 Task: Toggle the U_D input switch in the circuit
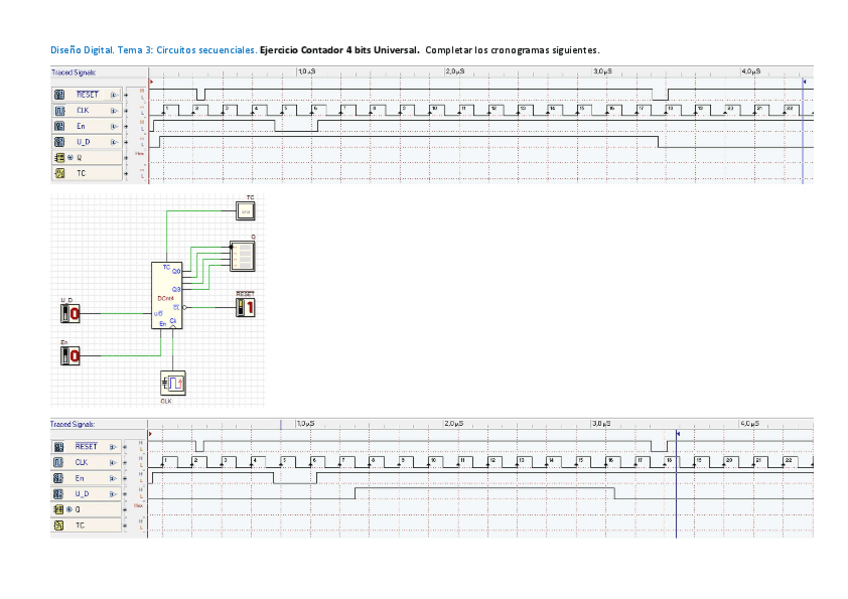[x=71, y=314]
